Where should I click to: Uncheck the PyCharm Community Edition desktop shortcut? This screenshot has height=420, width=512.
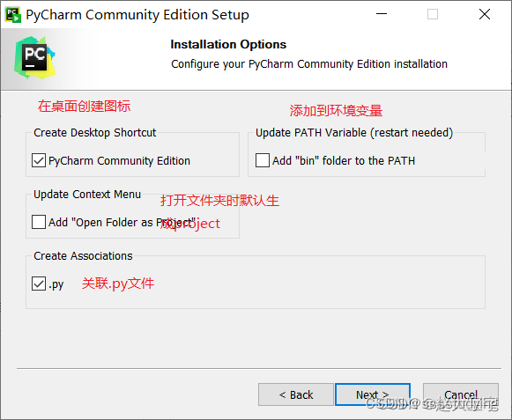click(x=39, y=160)
